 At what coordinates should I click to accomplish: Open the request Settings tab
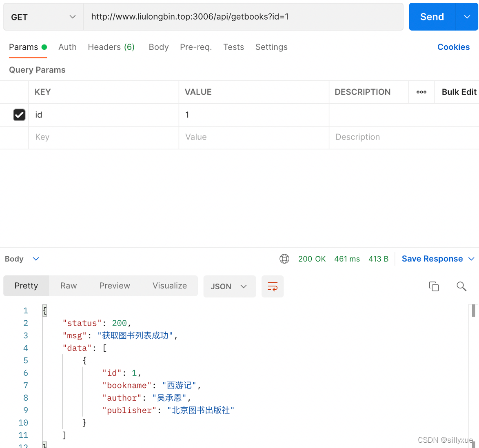click(271, 47)
